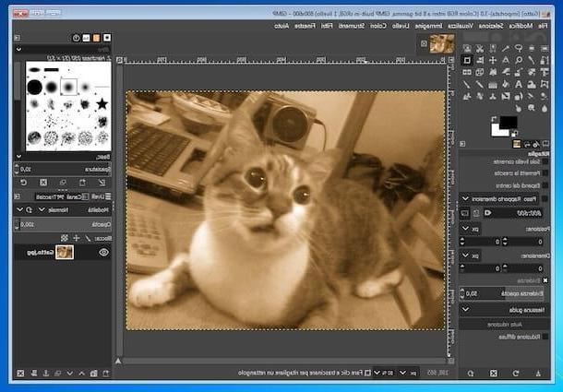Select the Pencil tool
This screenshot has height=392, width=563.
[x=480, y=84]
